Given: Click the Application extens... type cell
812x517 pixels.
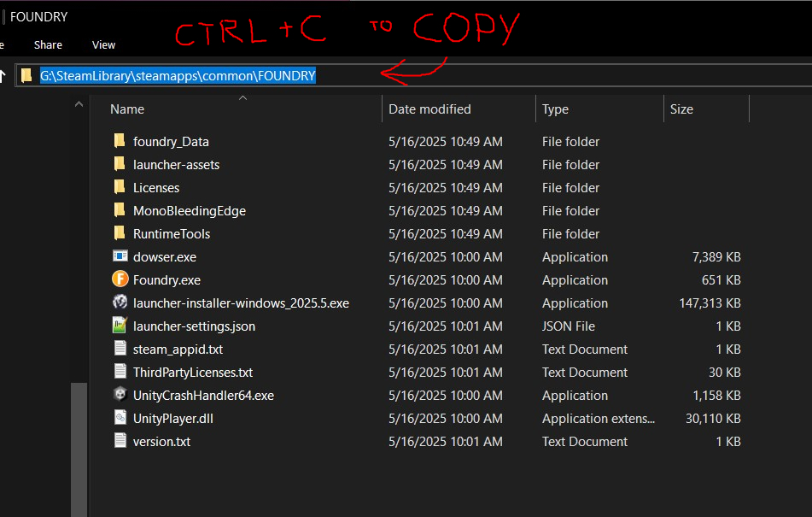Looking at the screenshot, I should pyautogui.click(x=599, y=419).
